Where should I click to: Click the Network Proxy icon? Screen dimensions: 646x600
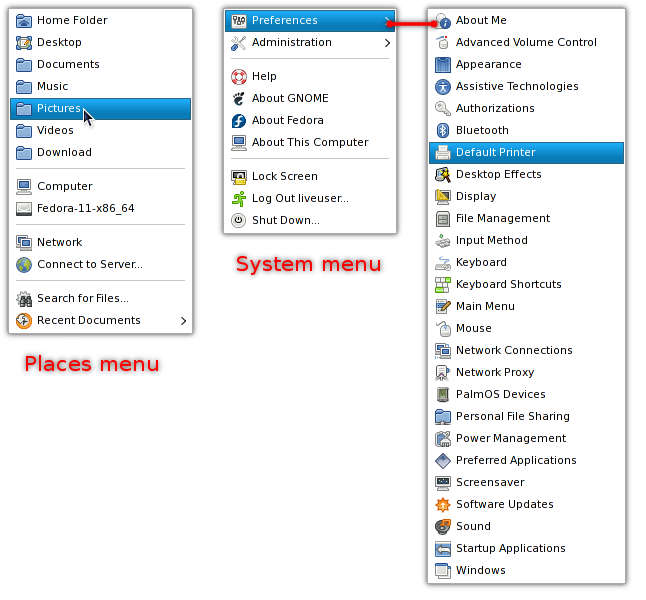pos(443,373)
